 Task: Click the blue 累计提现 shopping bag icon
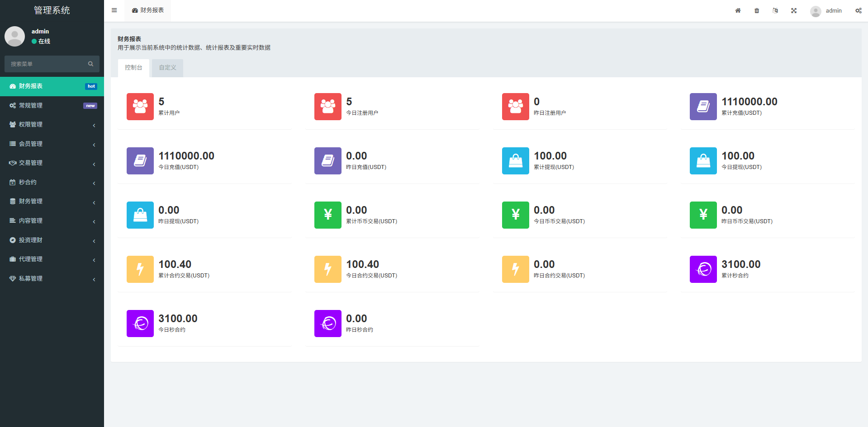515,161
